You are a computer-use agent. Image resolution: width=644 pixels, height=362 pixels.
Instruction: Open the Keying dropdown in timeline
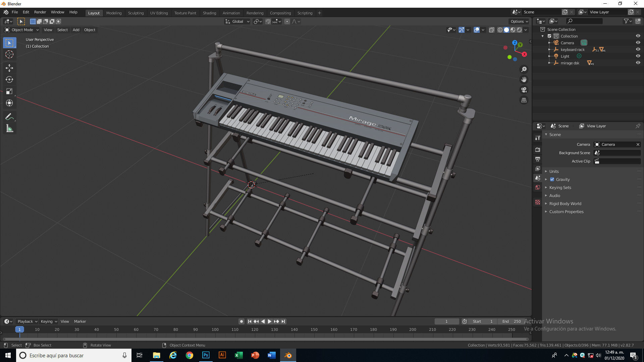49,321
